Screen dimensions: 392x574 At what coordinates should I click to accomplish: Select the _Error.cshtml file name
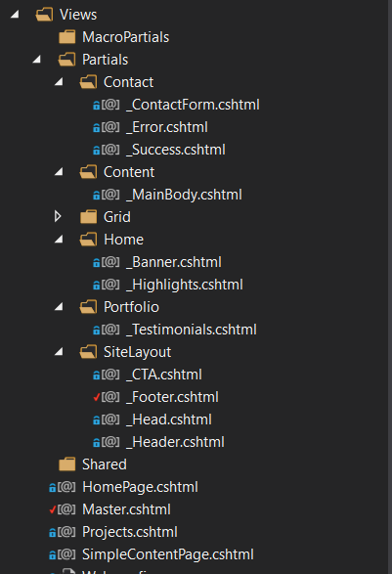click(x=167, y=127)
